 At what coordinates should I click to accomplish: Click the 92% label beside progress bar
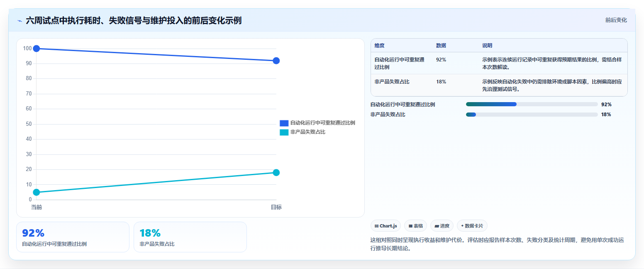click(x=606, y=105)
